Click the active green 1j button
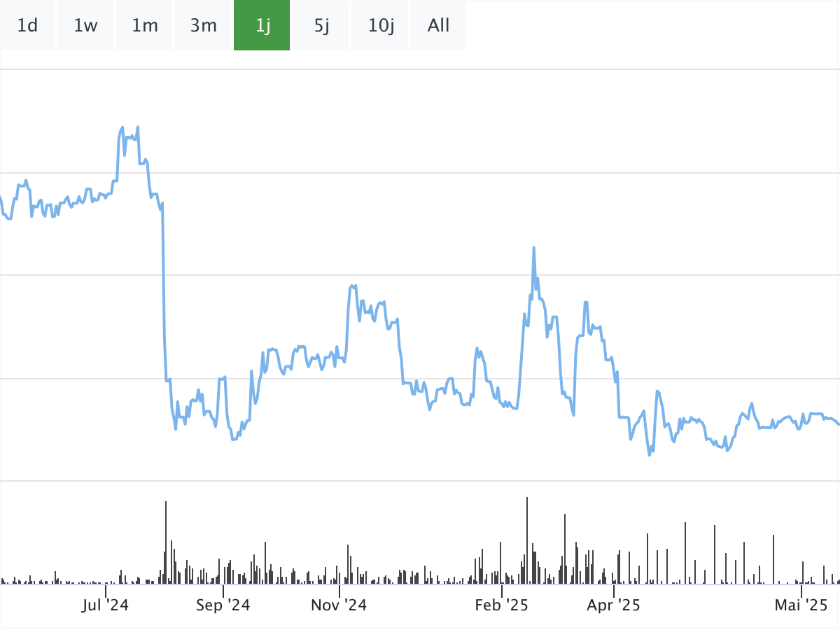 (262, 26)
